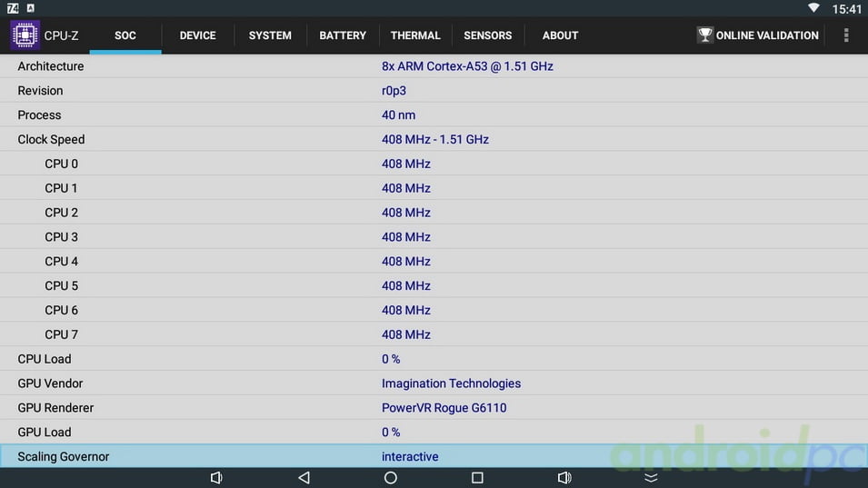Hide navigation bar with chevron icon
This screenshot has width=868, height=488.
click(651, 477)
